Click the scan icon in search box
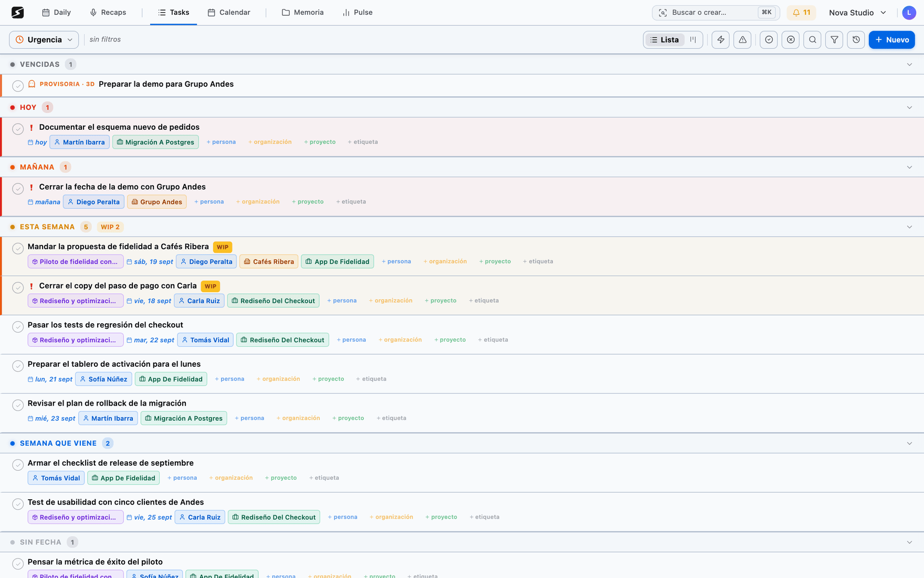This screenshot has height=578, width=924. 663,13
